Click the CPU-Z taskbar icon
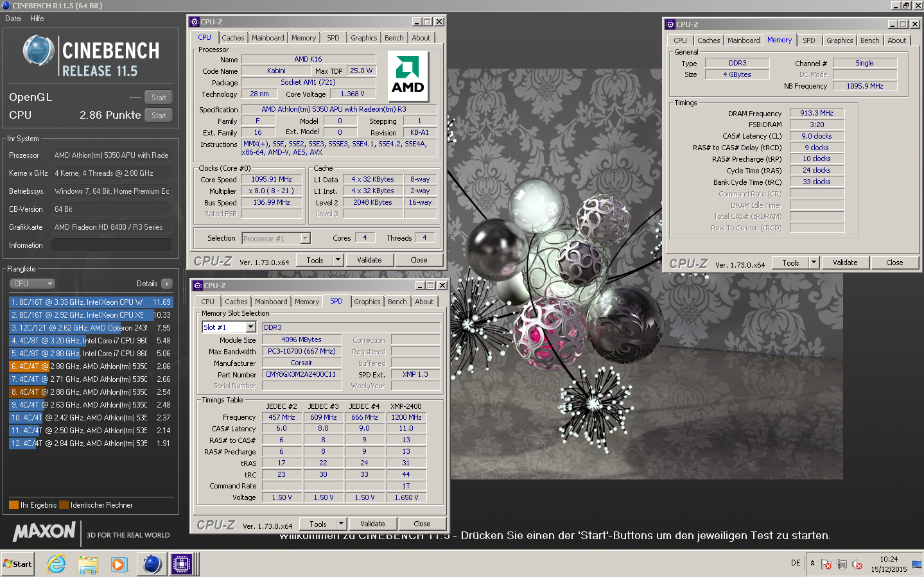 [182, 564]
